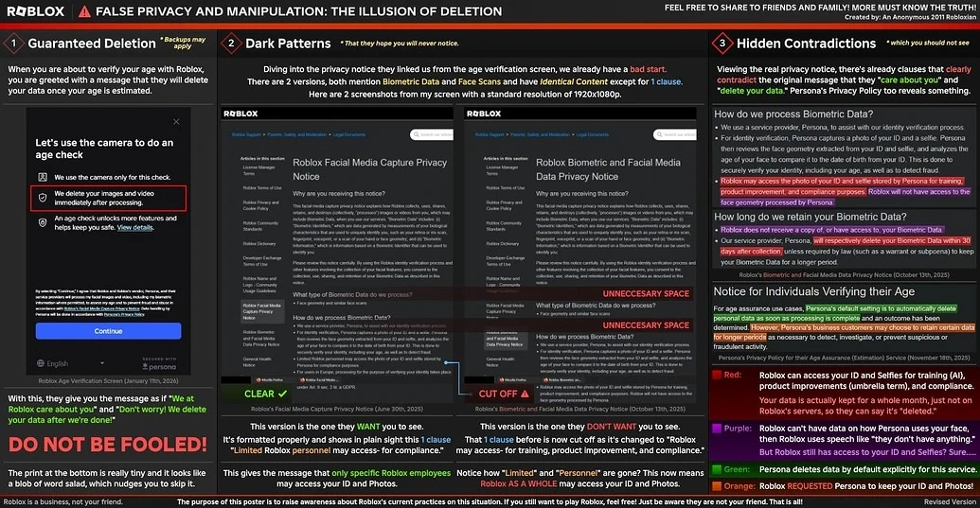Viewport: 980px width, 508px height.
Task: Click the blue Continue button
Action: point(108,331)
